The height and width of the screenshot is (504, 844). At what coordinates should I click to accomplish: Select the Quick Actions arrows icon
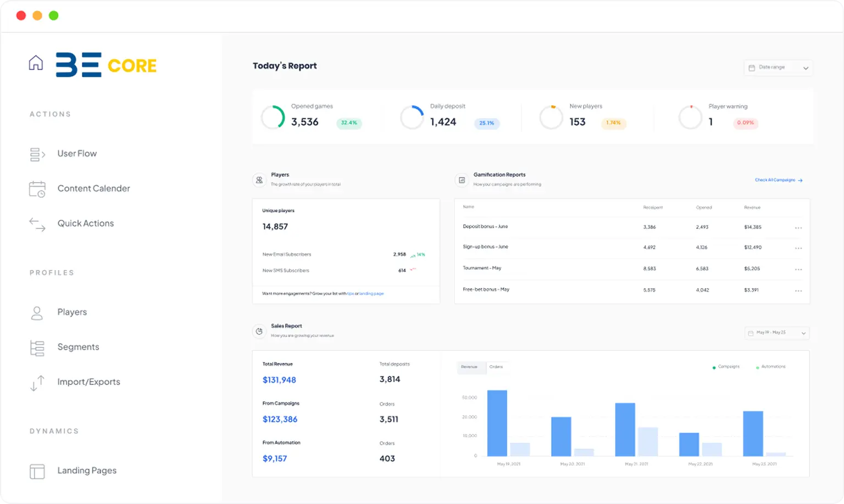(x=37, y=224)
